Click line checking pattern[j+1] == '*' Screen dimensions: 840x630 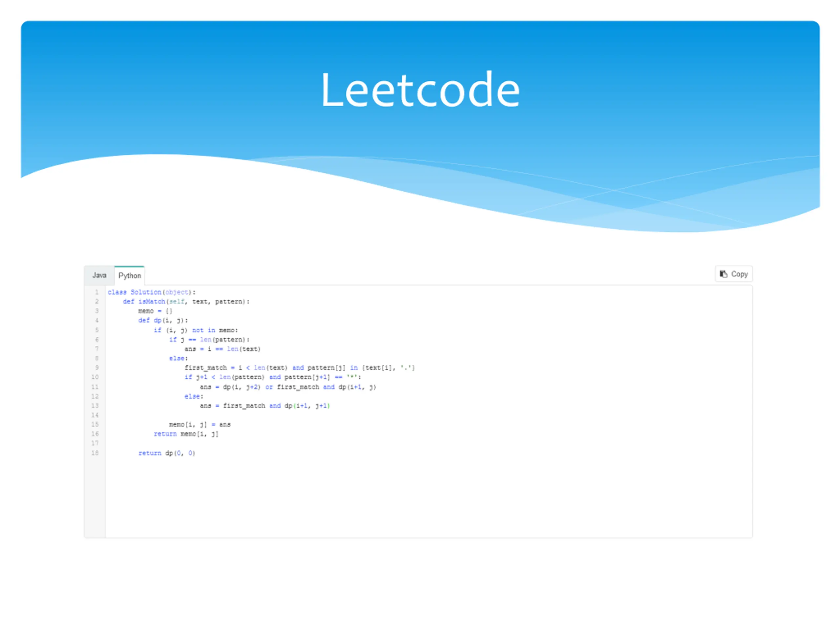point(273,377)
